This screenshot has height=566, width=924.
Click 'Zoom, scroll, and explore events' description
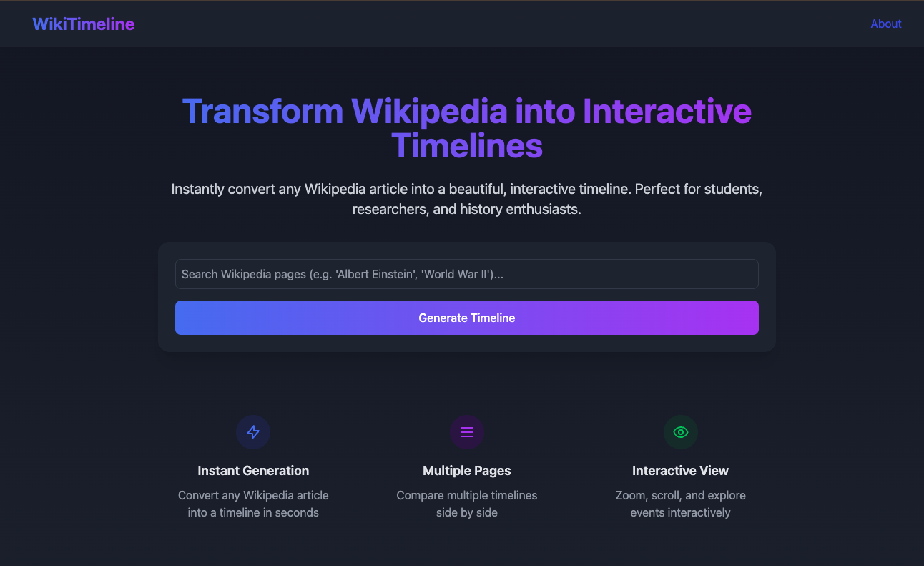[x=681, y=504]
